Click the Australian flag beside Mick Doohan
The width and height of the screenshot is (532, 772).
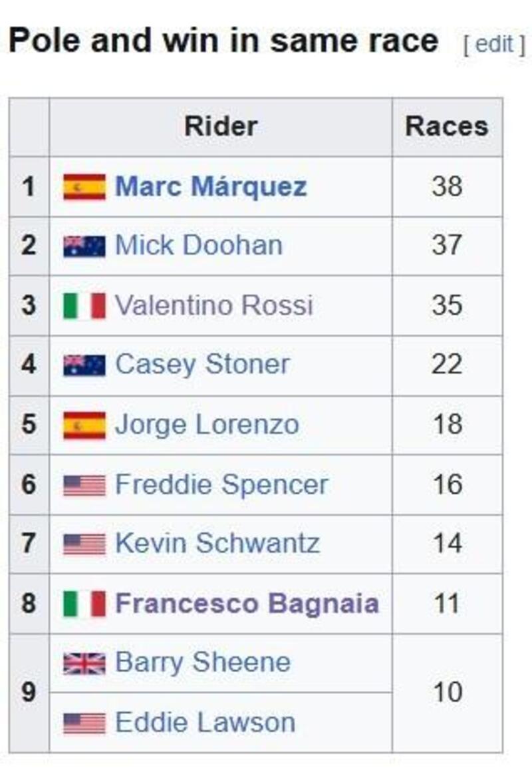click(84, 246)
